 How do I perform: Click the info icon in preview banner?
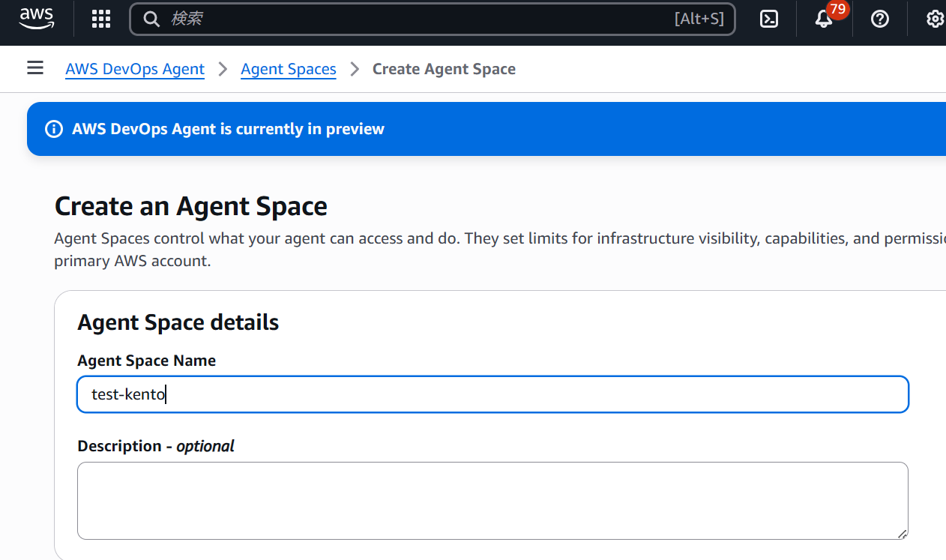(x=54, y=129)
